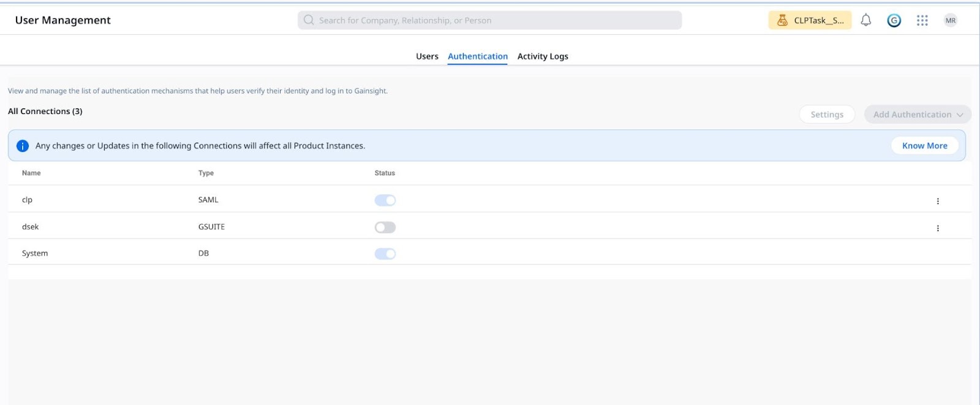This screenshot has width=980, height=405.
Task: Click the search magnifier icon
Action: click(309, 20)
